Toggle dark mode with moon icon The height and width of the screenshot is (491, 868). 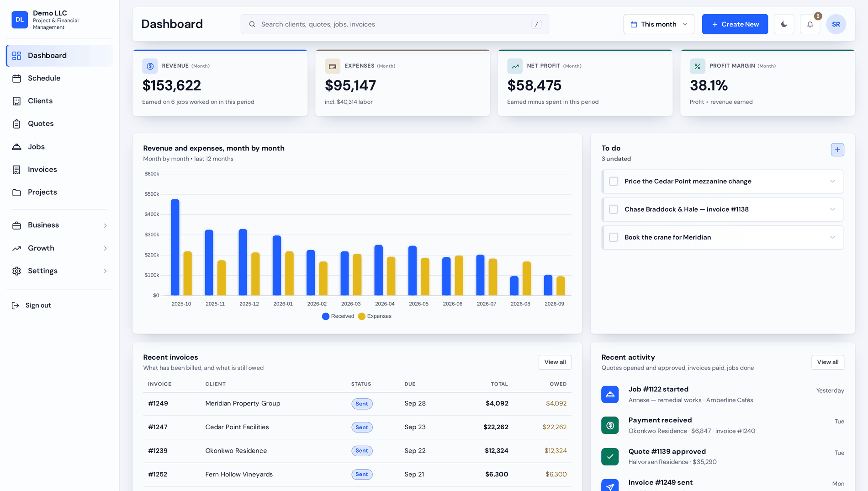point(784,24)
